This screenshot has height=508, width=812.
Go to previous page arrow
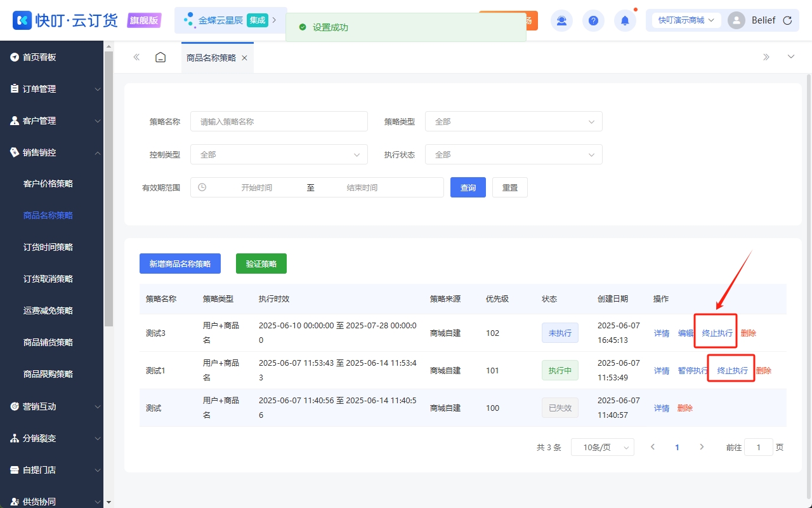[x=653, y=447]
